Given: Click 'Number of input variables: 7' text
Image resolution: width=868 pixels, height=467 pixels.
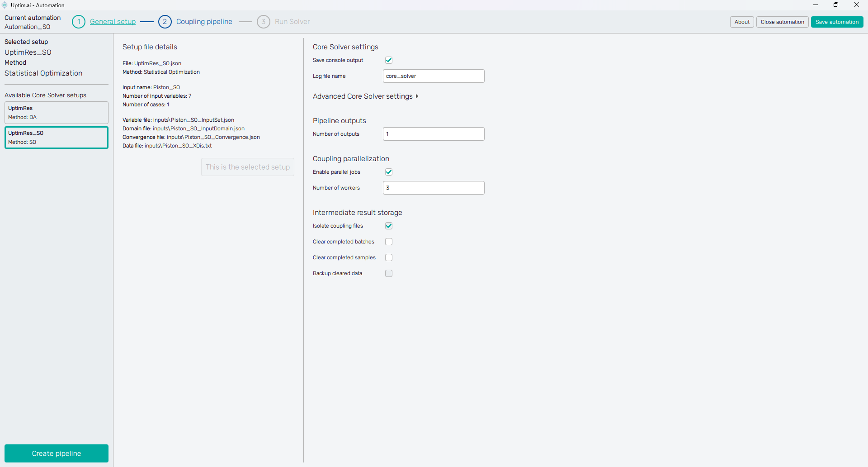Looking at the screenshot, I should coord(157,96).
